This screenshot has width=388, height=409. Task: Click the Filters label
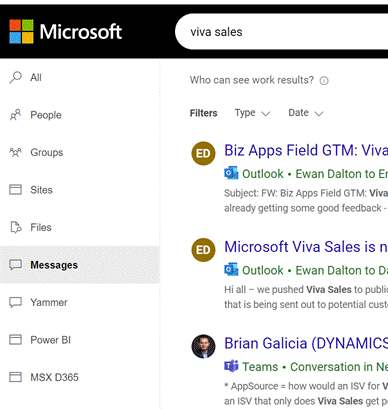click(203, 113)
